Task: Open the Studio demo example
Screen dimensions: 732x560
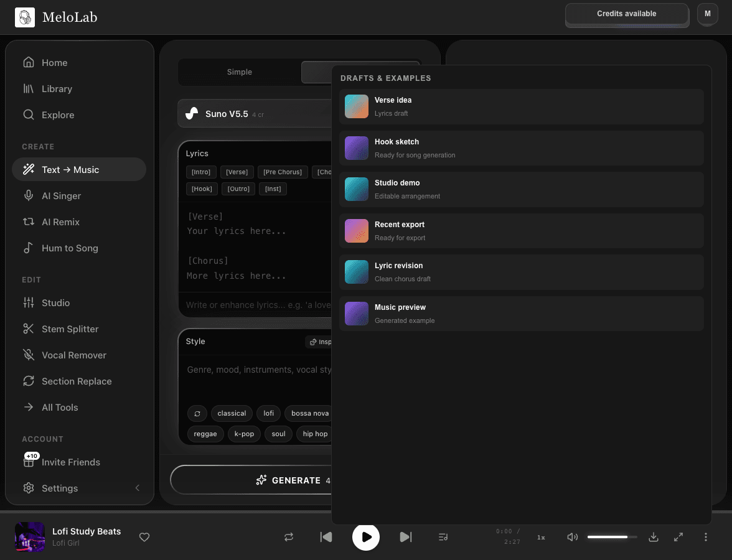Action: 522,189
